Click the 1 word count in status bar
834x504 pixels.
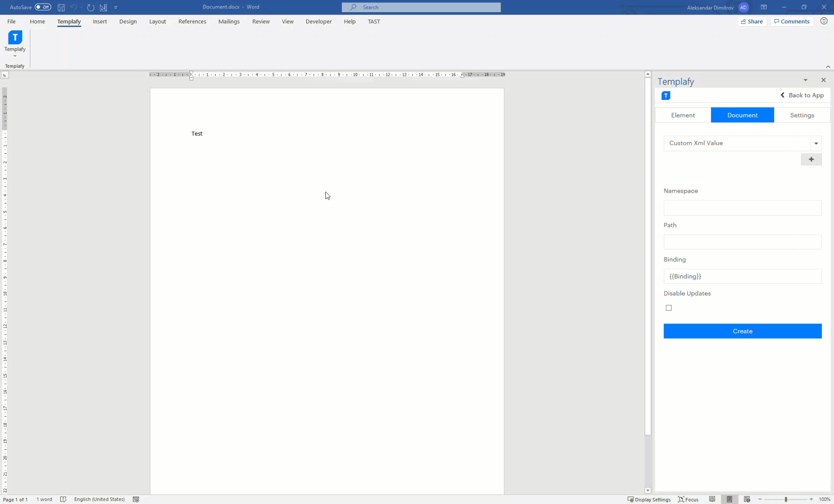coord(44,499)
